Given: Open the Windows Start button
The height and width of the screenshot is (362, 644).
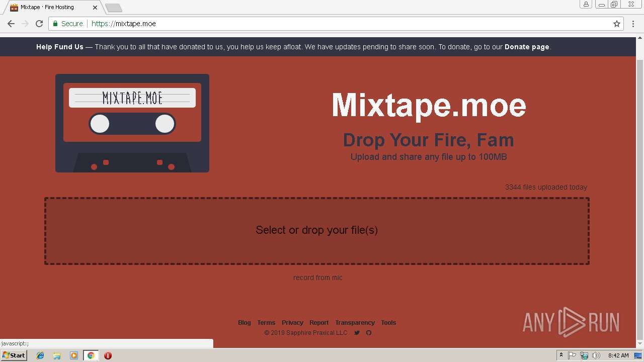Looking at the screenshot, I should 14,355.
